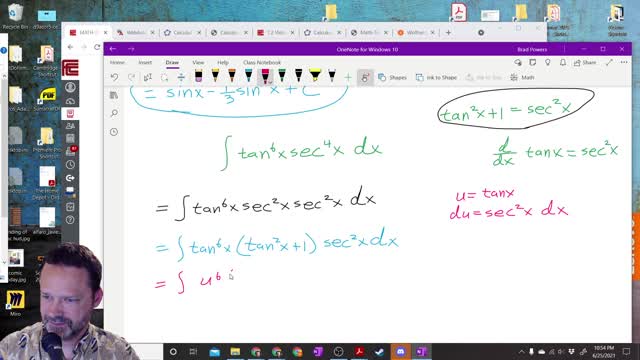Open recent notes clock icon
This screenshot has height=360, width=640.
point(114,132)
